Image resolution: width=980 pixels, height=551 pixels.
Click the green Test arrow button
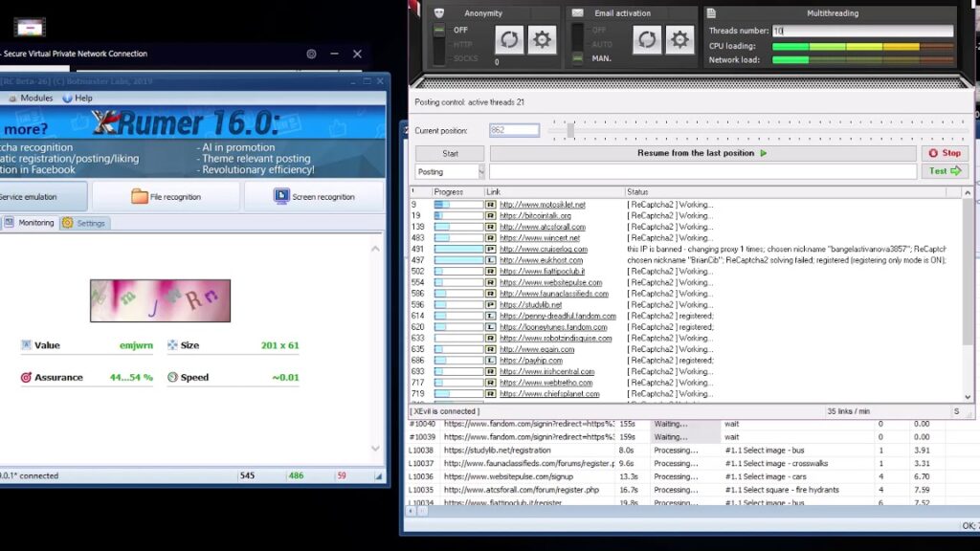945,171
